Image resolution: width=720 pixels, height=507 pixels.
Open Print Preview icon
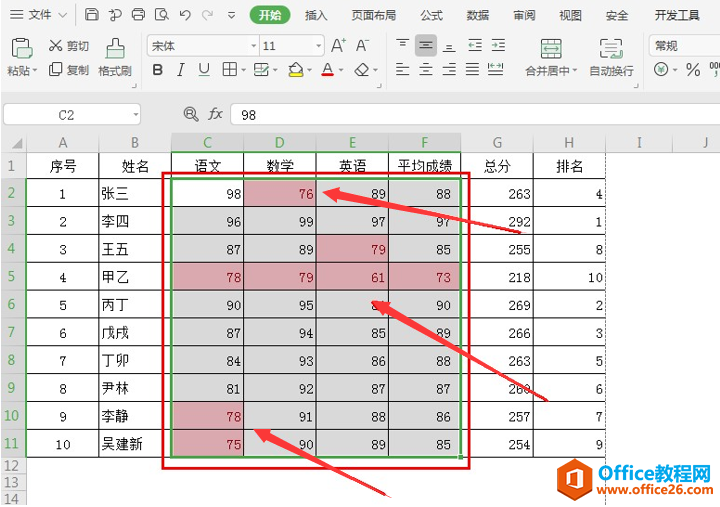pyautogui.click(x=161, y=15)
